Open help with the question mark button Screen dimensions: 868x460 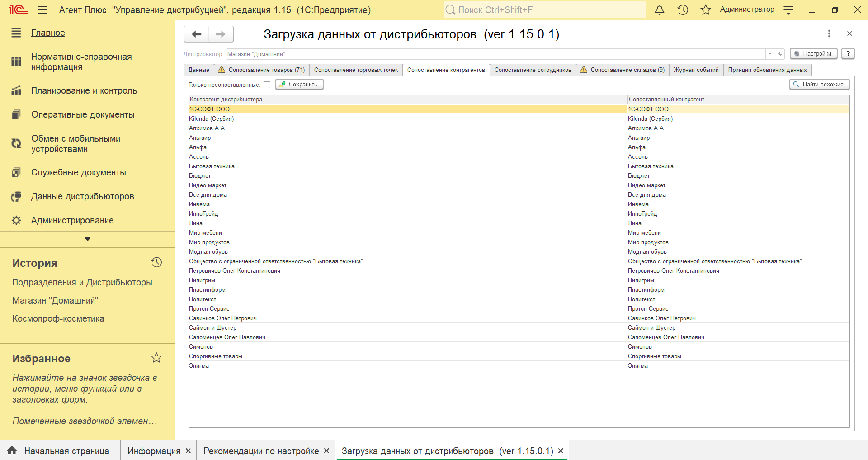click(x=848, y=53)
